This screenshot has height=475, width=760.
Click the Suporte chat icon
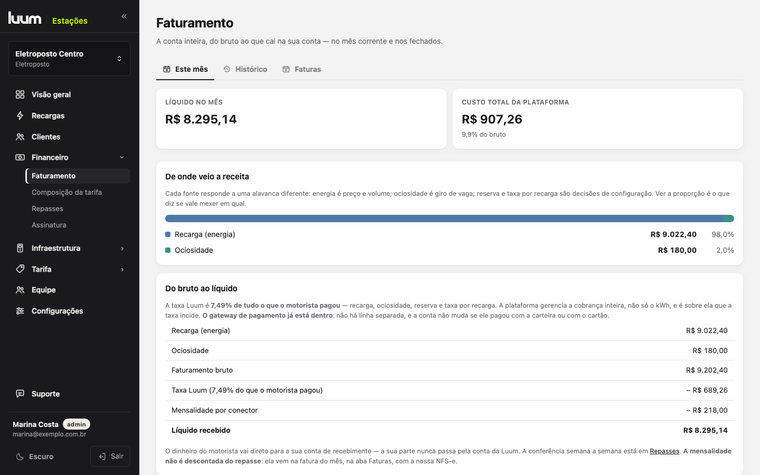pos(20,394)
